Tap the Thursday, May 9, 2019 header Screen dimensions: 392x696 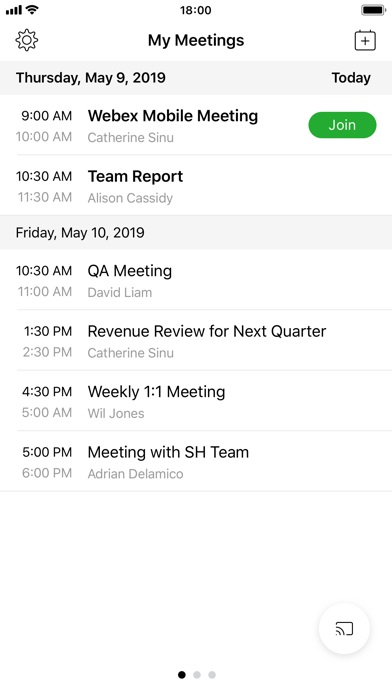[x=91, y=78]
